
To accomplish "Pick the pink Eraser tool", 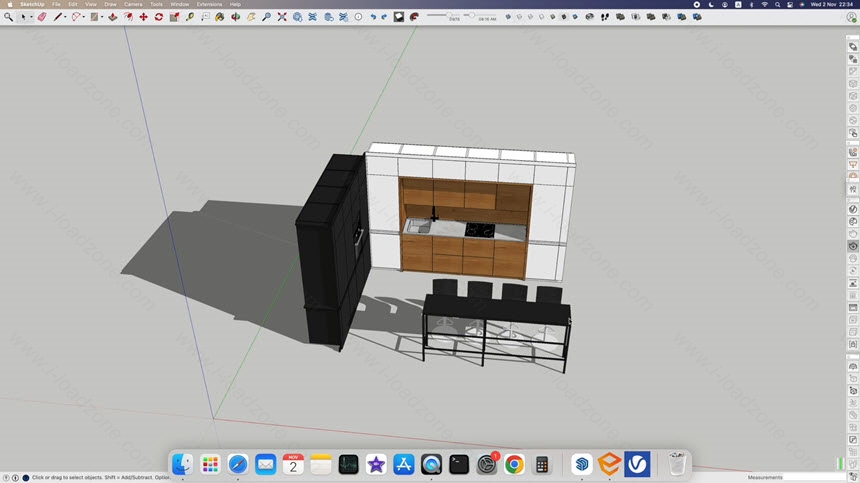I will (x=42, y=17).
